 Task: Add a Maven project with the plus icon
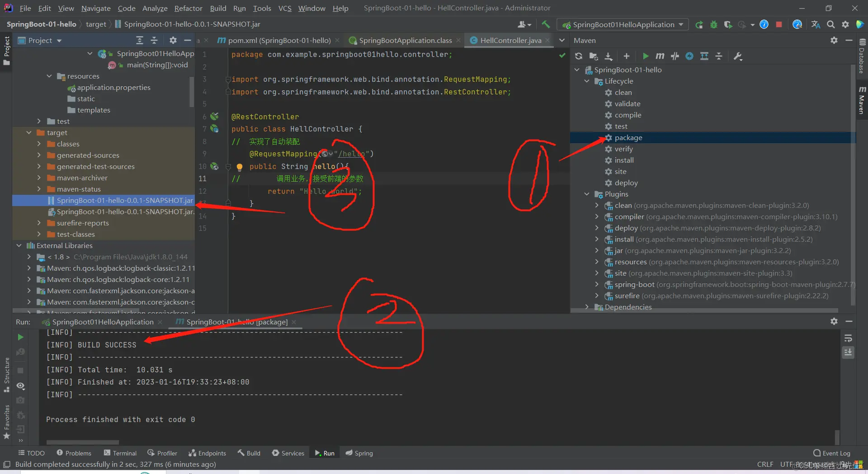coord(626,56)
